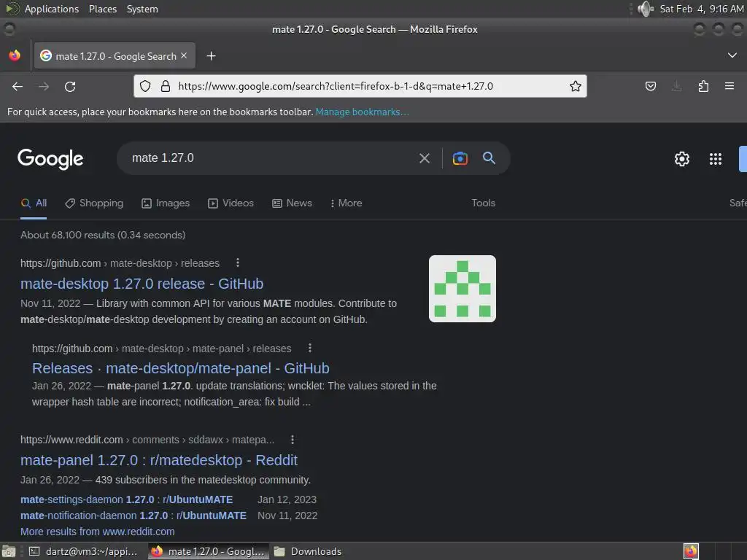Click the Google search input field
The image size is (747, 560).
(271, 158)
